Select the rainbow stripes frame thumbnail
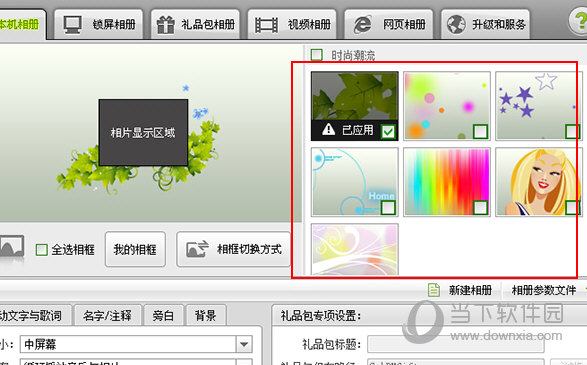The image size is (587, 365). (447, 182)
